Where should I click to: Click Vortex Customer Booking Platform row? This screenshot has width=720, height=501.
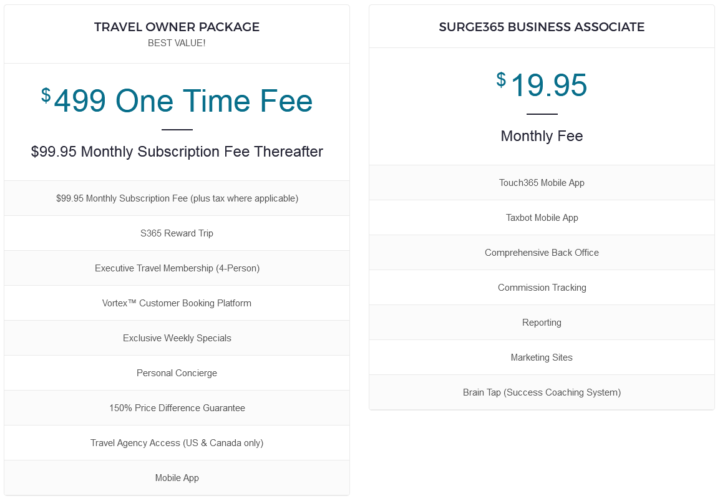(177, 303)
